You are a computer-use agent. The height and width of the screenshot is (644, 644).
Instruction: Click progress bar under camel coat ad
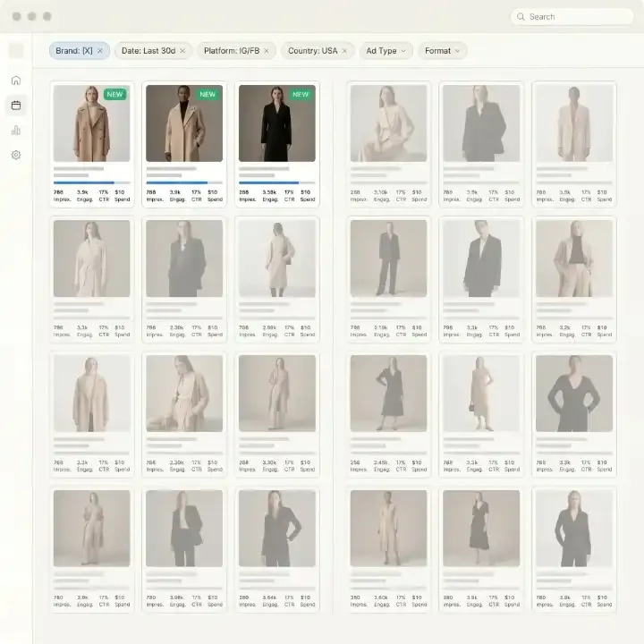click(91, 182)
